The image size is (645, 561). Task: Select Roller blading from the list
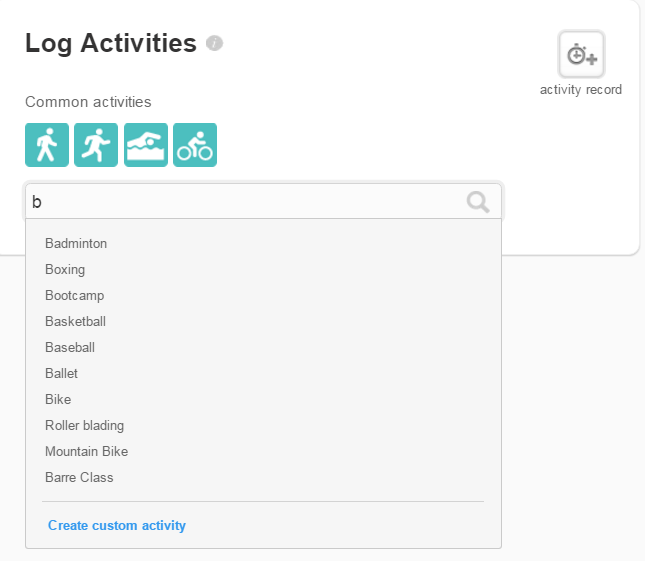[84, 425]
